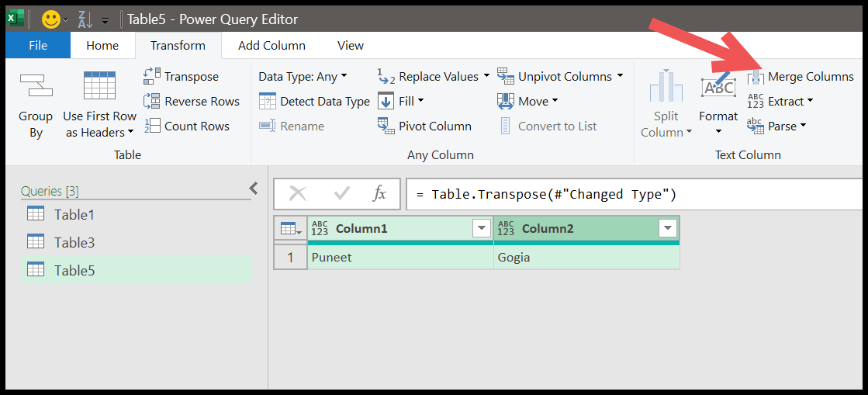Switch to the Home tab
This screenshot has width=868, height=395.
102,46
